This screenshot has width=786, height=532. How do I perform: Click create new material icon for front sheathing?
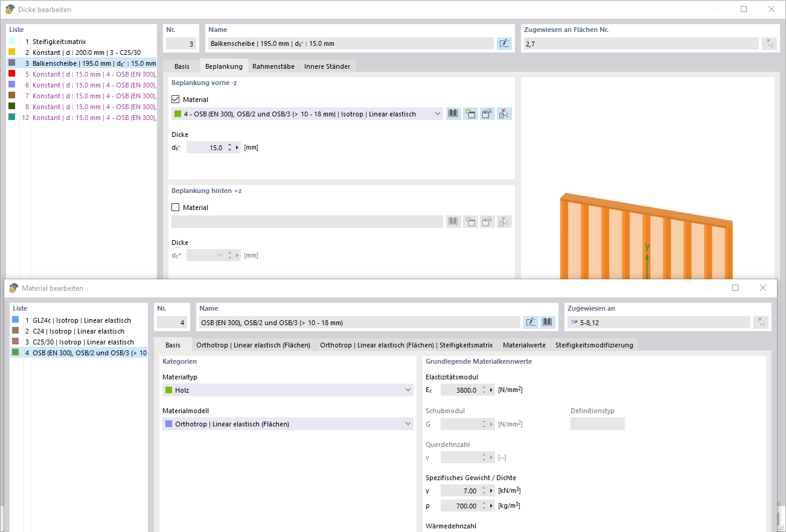click(470, 113)
